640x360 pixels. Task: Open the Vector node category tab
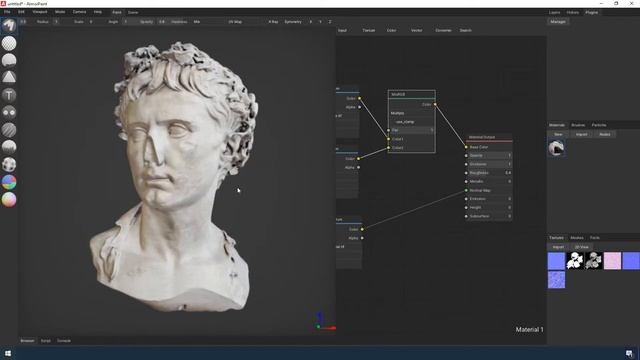[416, 31]
